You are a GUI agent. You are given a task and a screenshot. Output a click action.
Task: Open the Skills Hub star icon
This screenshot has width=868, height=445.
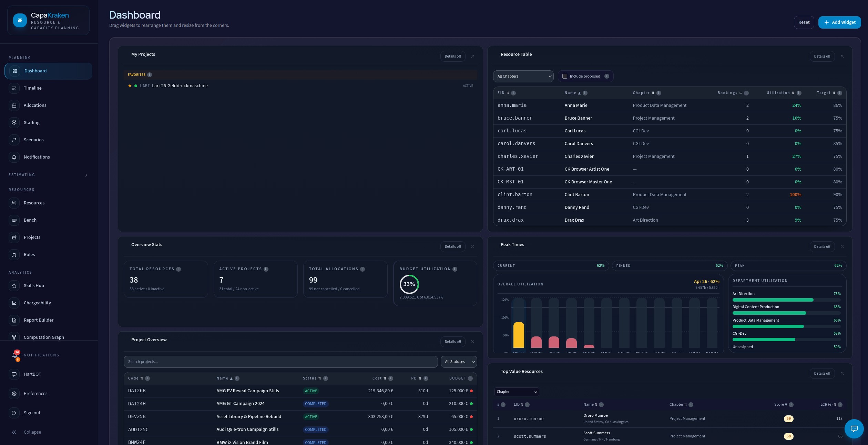coord(14,286)
